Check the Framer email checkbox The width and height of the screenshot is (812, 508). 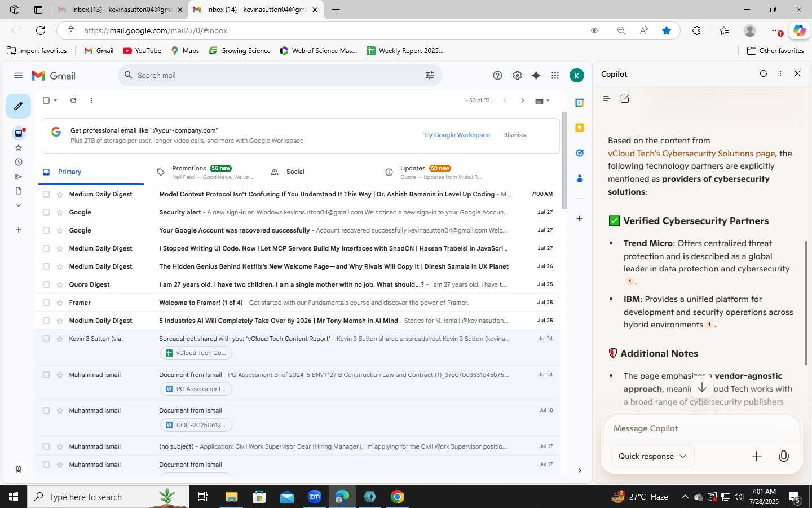pos(46,303)
